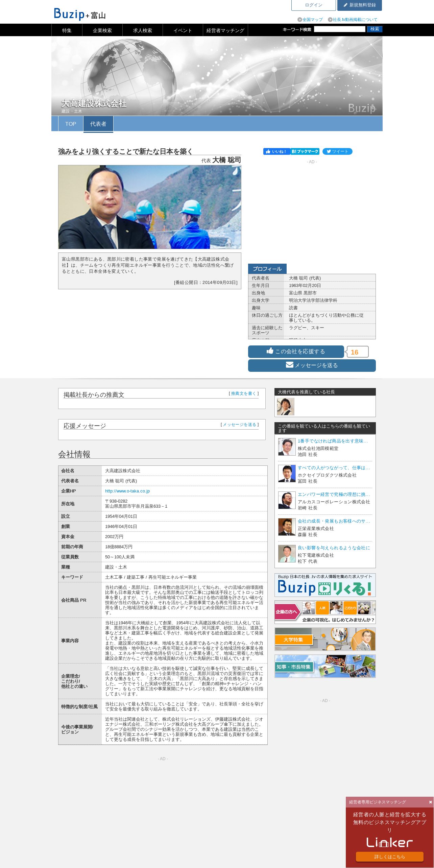Open the http://www.o-taka.co.jp link

(x=127, y=491)
